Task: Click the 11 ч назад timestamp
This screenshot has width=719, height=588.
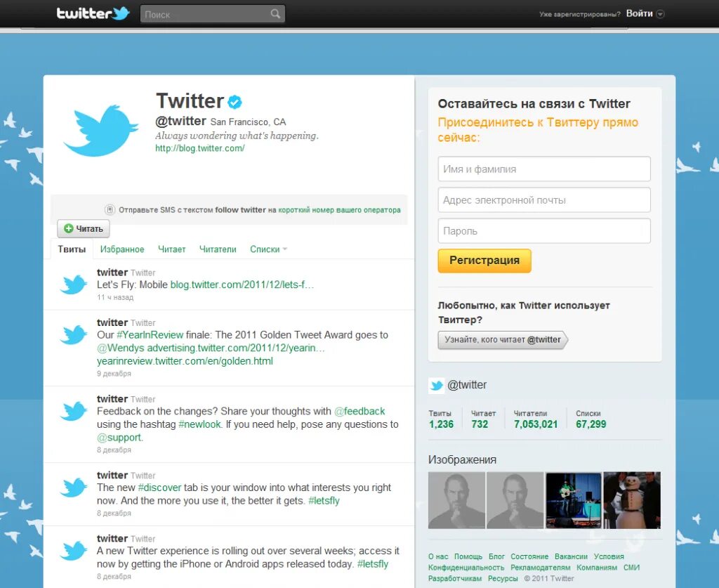Action: [115, 297]
